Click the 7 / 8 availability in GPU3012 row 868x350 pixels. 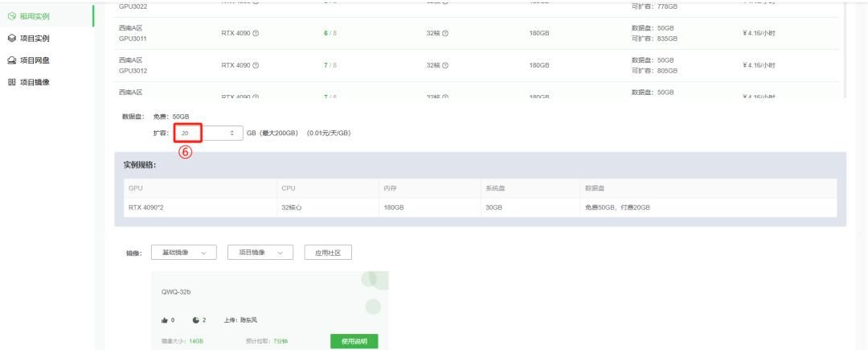pyautogui.click(x=330, y=65)
